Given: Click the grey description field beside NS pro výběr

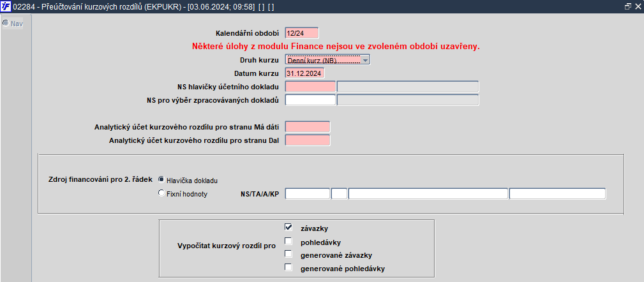Looking at the screenshot, I should [x=408, y=100].
